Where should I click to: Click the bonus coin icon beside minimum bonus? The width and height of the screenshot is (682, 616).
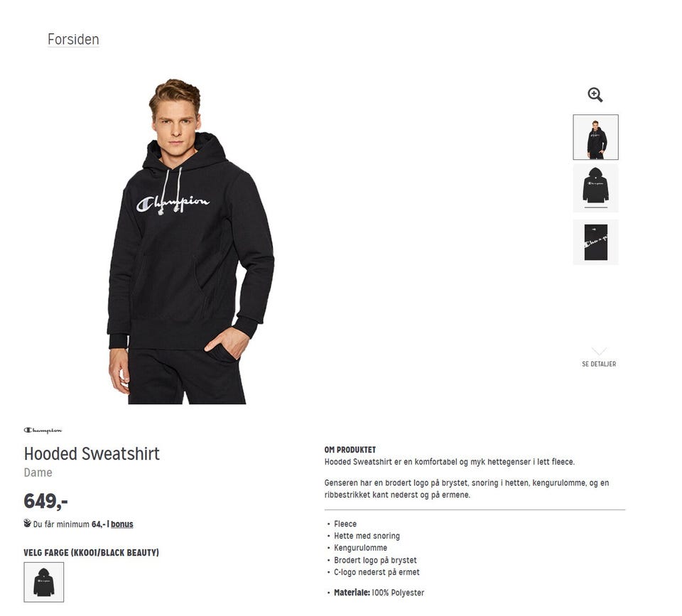(28, 524)
